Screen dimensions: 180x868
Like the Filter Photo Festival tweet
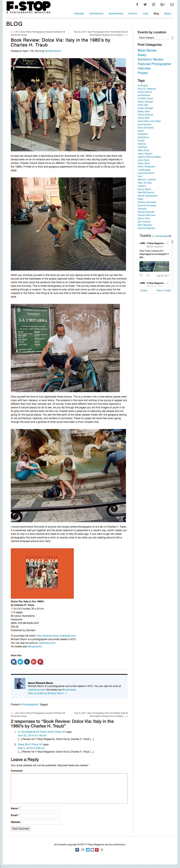click(x=141, y=275)
